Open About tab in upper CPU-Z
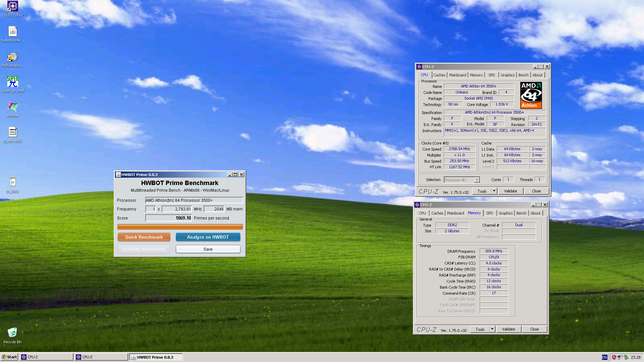This screenshot has height=362, width=644. click(537, 75)
